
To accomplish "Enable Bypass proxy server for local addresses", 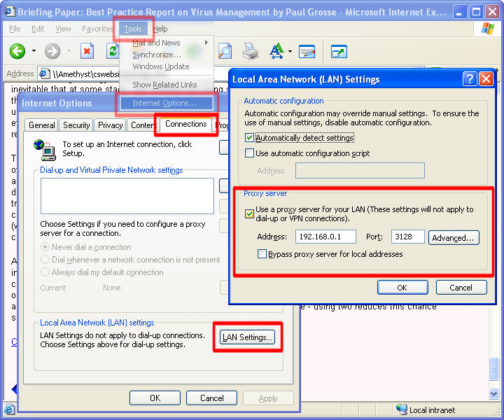I will point(262,254).
